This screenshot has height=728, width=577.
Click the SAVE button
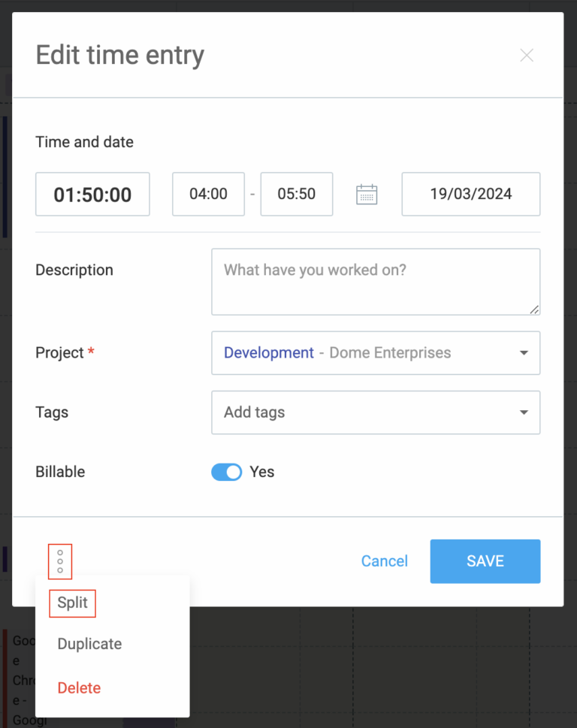point(485,561)
